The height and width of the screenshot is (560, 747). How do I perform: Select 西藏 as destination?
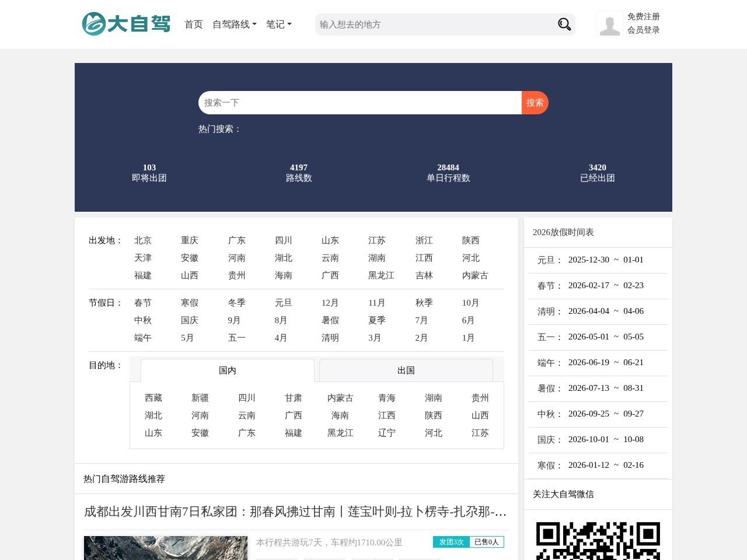[x=153, y=398]
